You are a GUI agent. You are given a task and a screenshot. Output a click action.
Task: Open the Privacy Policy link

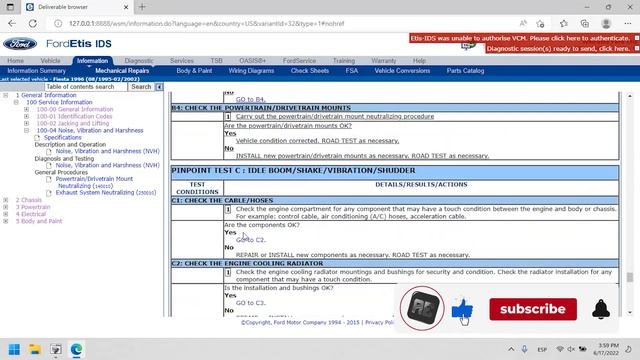(x=380, y=322)
